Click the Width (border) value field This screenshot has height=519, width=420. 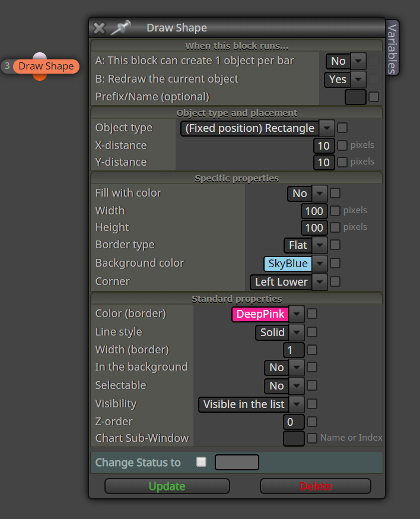[294, 350]
